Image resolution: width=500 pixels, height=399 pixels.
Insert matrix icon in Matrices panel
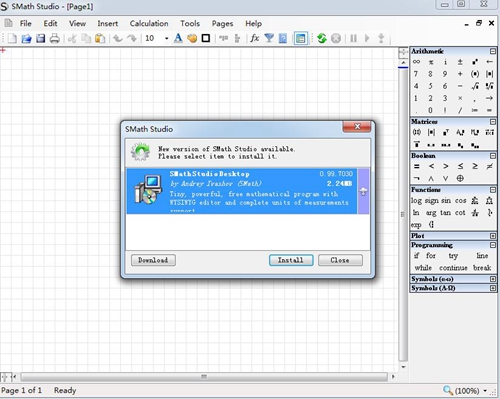(x=416, y=132)
